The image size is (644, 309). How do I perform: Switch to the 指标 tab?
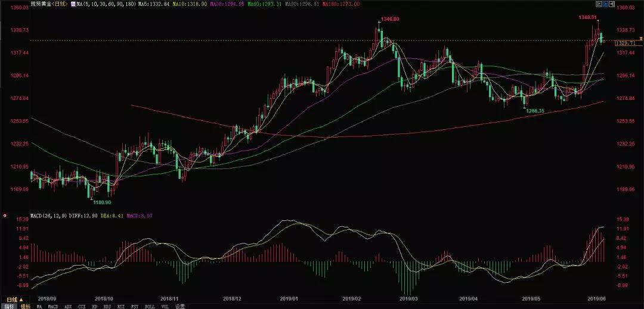coord(9,306)
